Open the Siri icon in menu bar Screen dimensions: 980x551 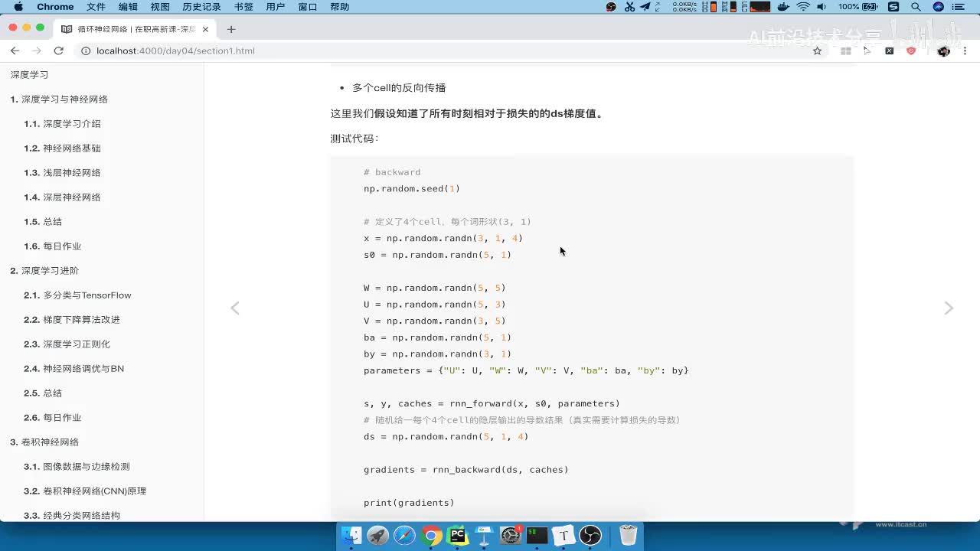click(938, 7)
